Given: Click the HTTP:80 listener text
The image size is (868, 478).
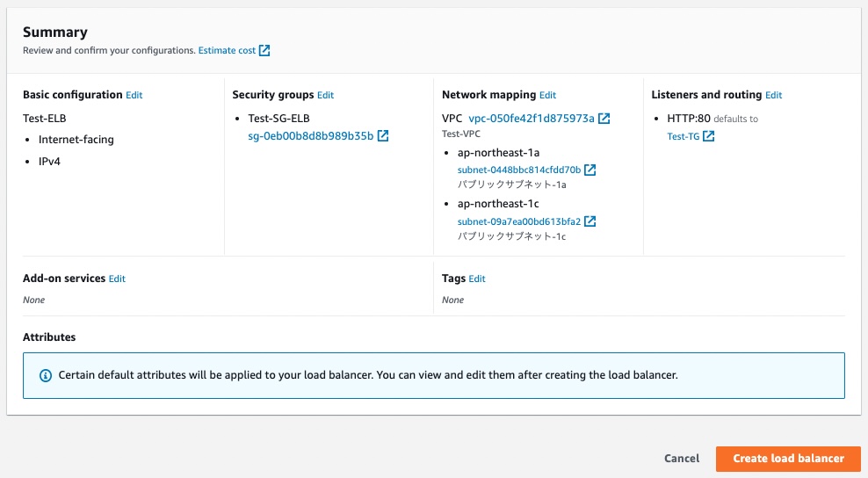Looking at the screenshot, I should pos(689,119).
